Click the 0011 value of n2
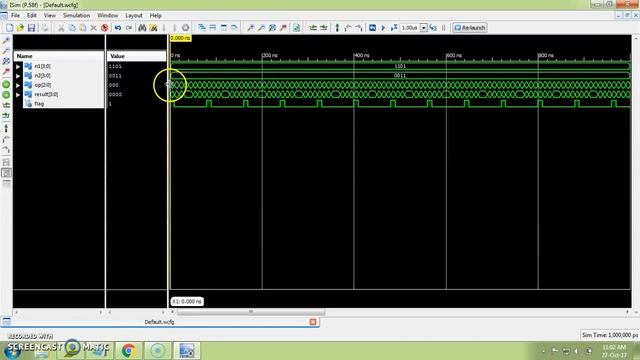The image size is (640, 360). pos(115,76)
